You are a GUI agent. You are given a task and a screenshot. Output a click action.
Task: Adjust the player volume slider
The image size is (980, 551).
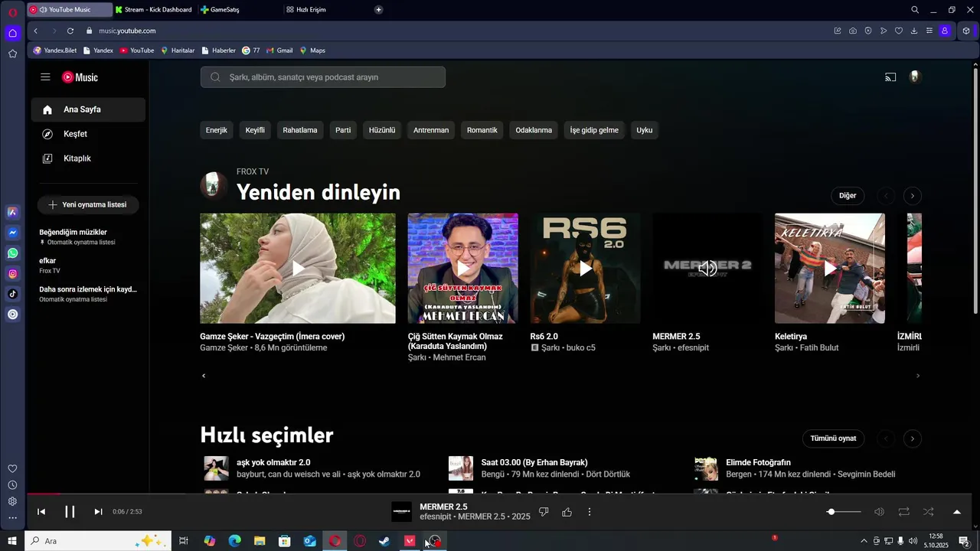tap(844, 511)
